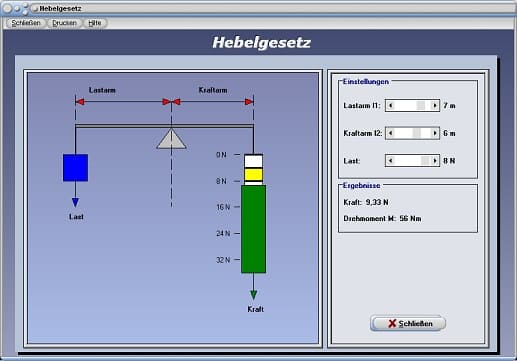Open the Drucken menu item

click(x=64, y=23)
